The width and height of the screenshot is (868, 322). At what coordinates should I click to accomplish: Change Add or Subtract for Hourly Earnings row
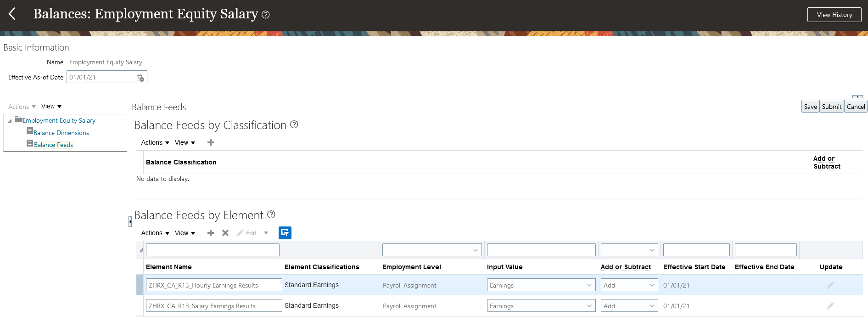[629, 285]
